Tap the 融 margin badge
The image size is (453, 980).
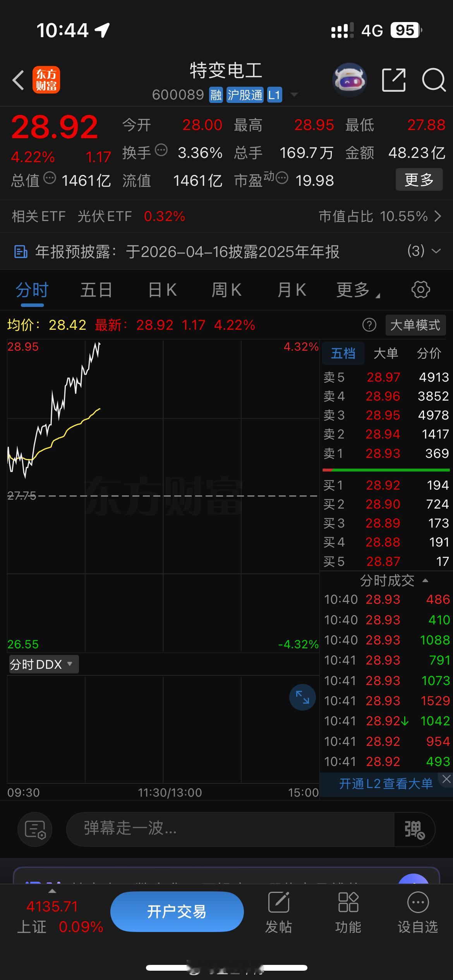point(216,95)
